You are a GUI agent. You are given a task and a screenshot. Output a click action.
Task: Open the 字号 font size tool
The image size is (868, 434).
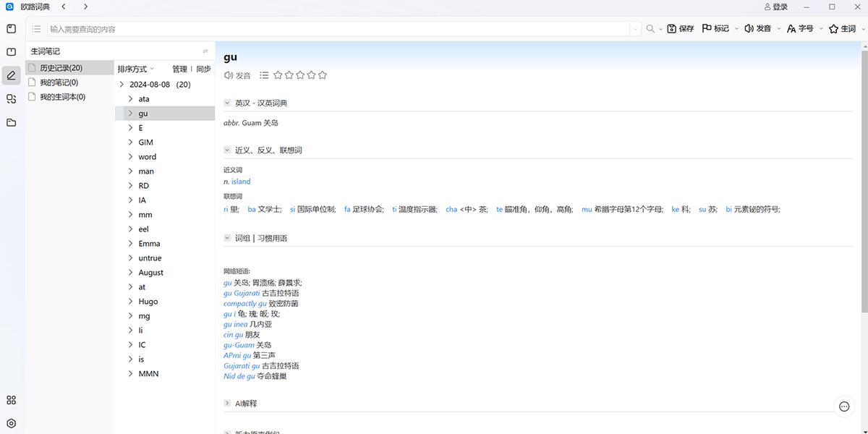pyautogui.click(x=791, y=29)
